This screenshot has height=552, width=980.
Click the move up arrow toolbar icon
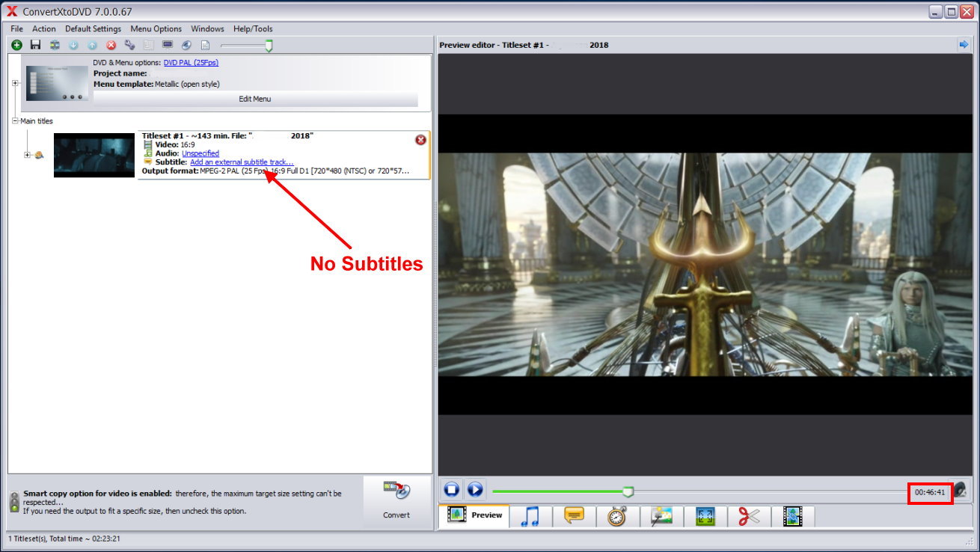click(x=92, y=45)
